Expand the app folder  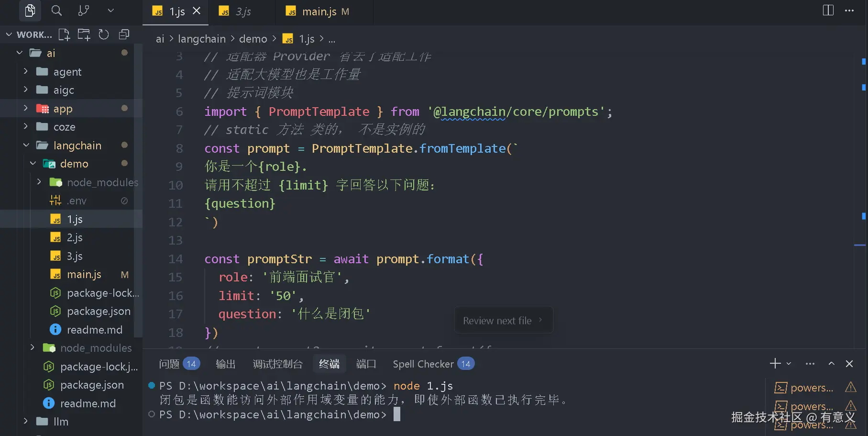click(x=26, y=108)
